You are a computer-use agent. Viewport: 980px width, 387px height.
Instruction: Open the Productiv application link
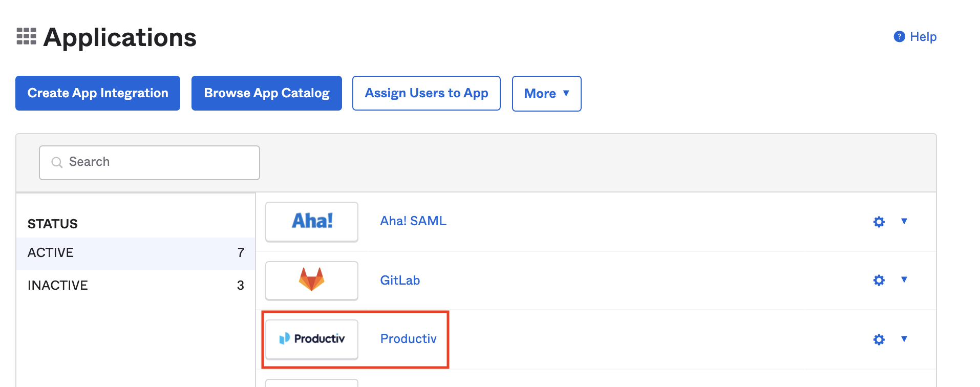click(x=408, y=339)
